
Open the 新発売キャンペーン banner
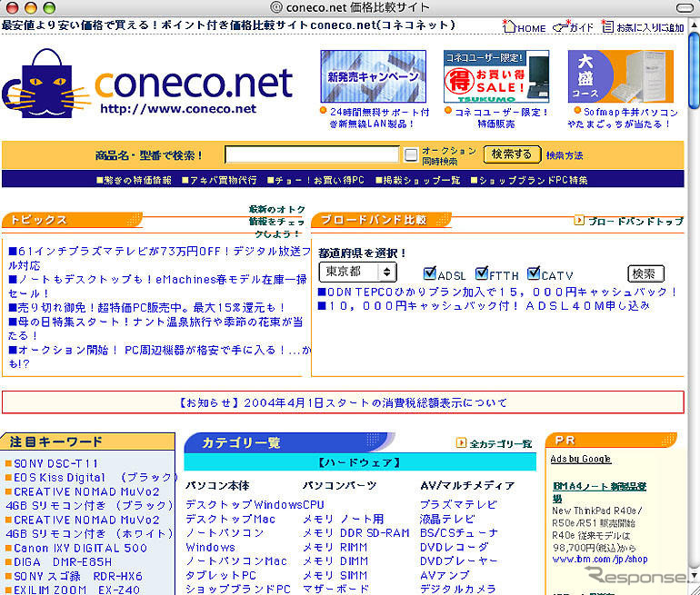373,76
